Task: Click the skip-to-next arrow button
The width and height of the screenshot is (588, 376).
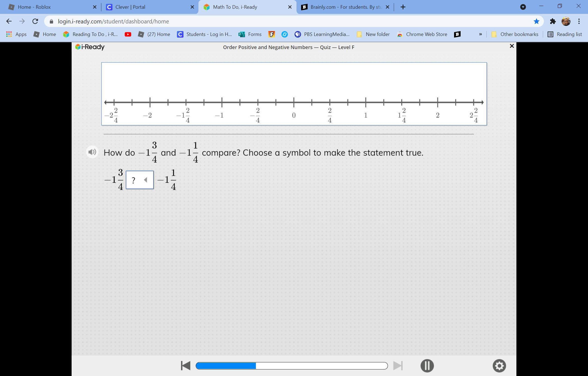Action: pyautogui.click(x=398, y=366)
